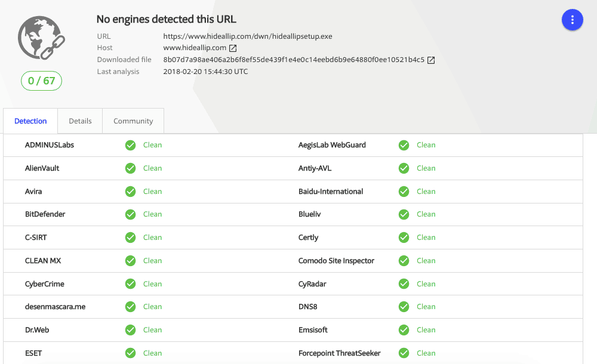Click the check icon for Blueliv

[404, 214]
